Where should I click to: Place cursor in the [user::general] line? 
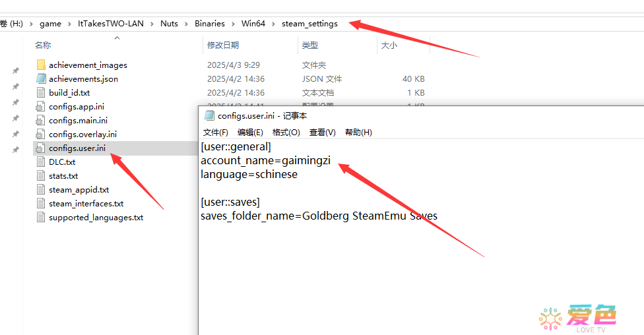tap(236, 146)
